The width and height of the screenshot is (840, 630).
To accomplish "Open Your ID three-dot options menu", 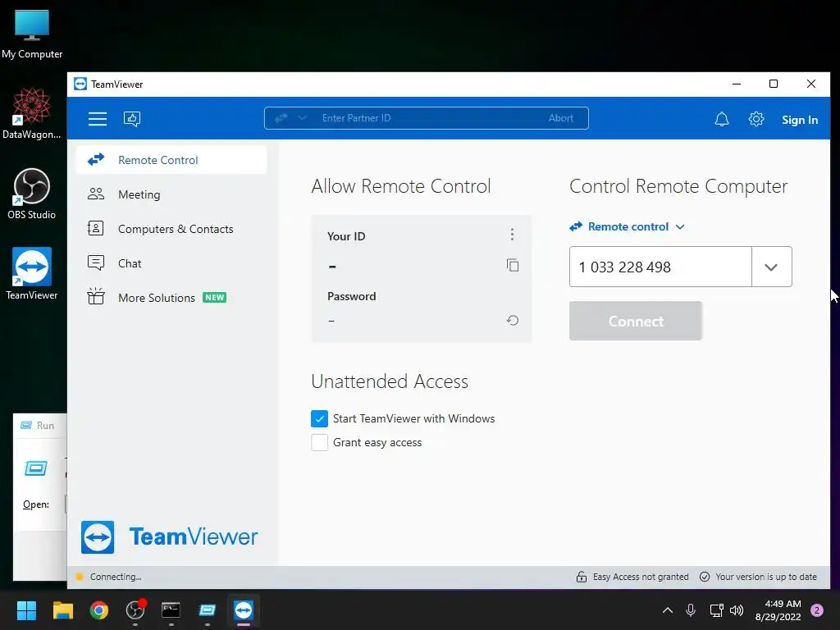I will click(x=512, y=234).
